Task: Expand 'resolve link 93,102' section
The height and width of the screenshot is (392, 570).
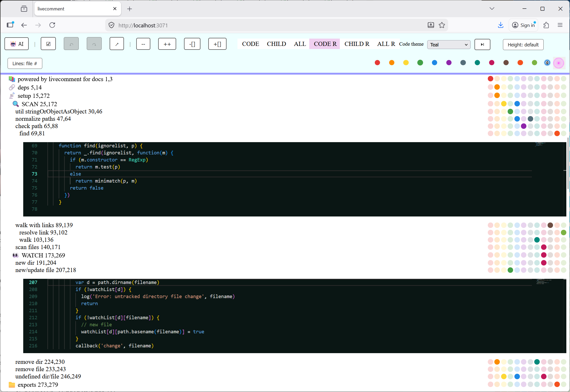Action: pyautogui.click(x=43, y=232)
